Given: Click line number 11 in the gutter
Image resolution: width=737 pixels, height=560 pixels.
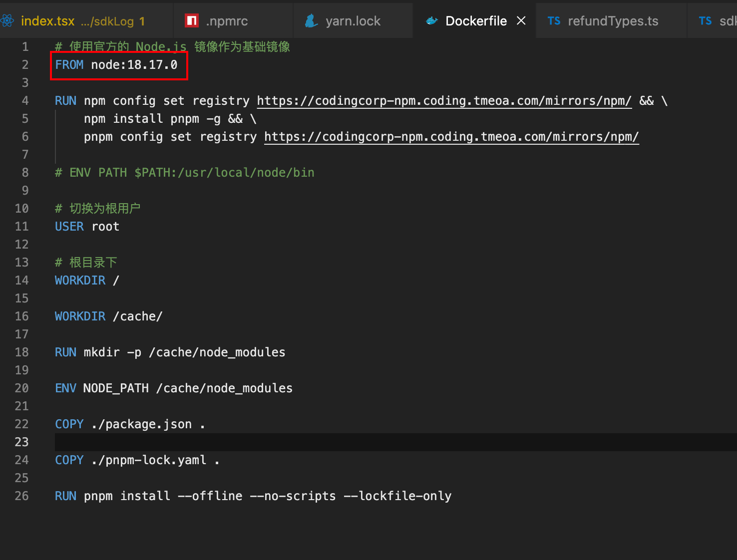Looking at the screenshot, I should [x=22, y=227].
